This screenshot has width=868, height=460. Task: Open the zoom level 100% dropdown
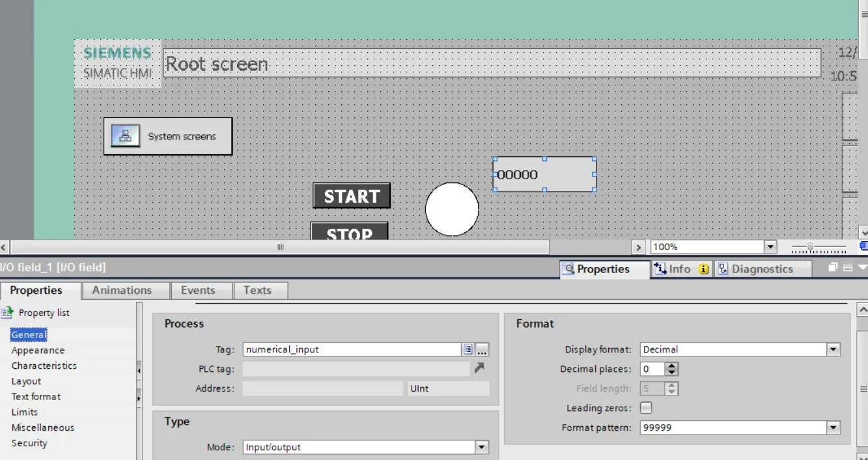click(771, 247)
